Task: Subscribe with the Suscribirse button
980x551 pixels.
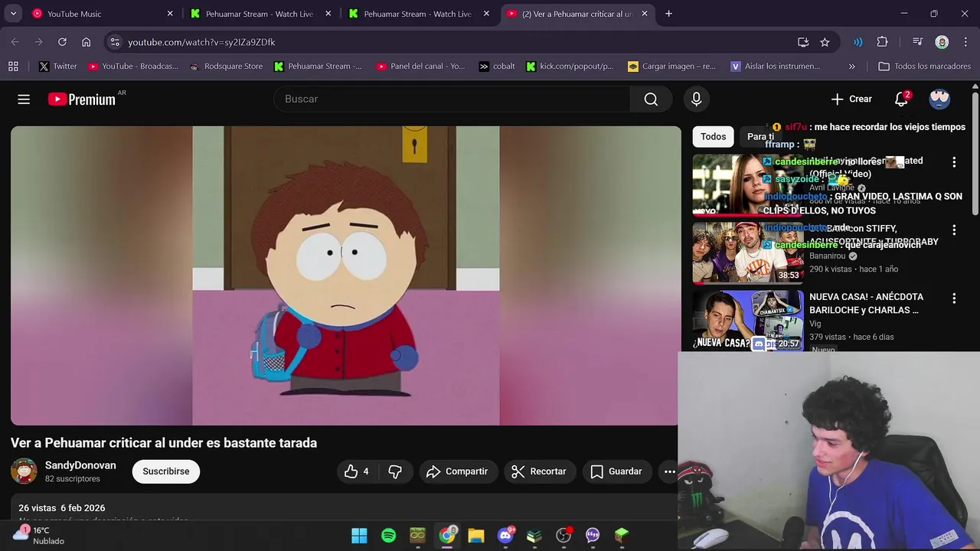Action: pyautogui.click(x=166, y=471)
